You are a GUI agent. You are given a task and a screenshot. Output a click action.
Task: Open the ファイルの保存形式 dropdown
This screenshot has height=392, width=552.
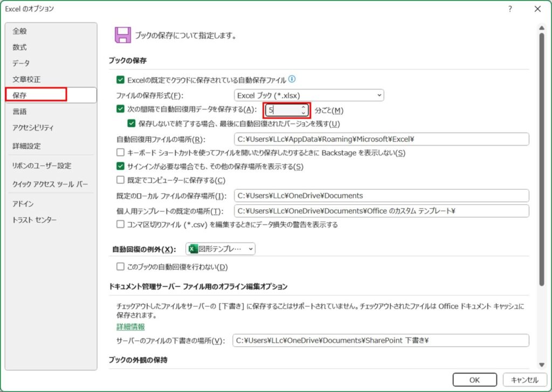(309, 95)
